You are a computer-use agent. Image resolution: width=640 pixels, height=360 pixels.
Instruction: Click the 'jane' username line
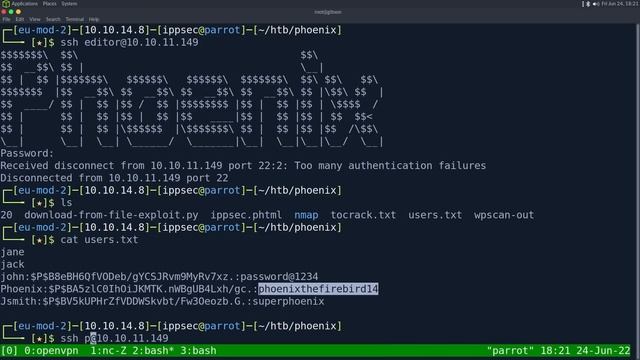12,252
